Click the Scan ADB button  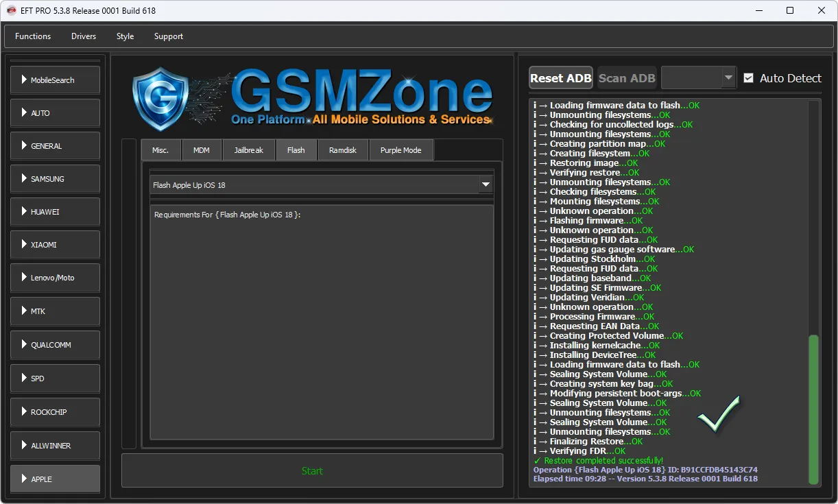click(627, 78)
